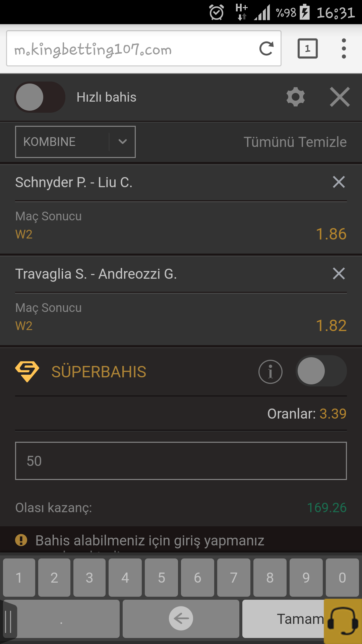362x644 pixels.
Task: Open browser three-dot menu
Action: tap(344, 49)
